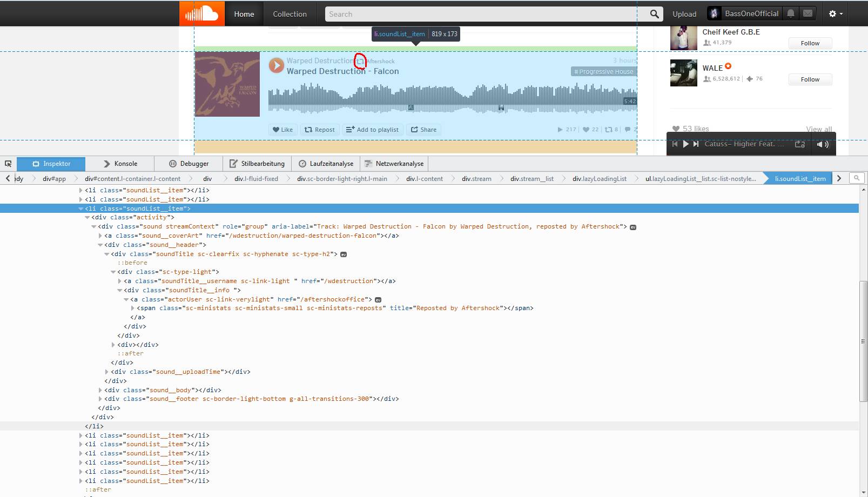Share the Falcon track
The width and height of the screenshot is (868, 497).
(423, 130)
